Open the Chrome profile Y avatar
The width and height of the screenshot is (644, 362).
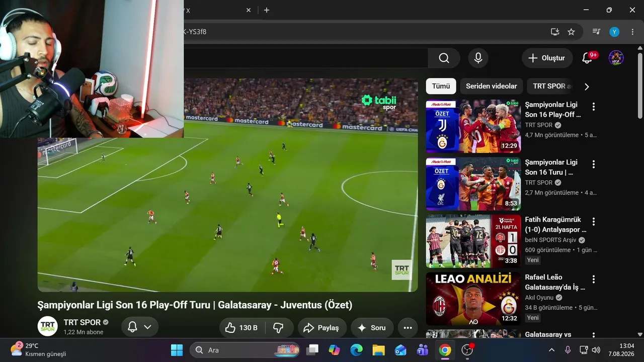point(614,32)
